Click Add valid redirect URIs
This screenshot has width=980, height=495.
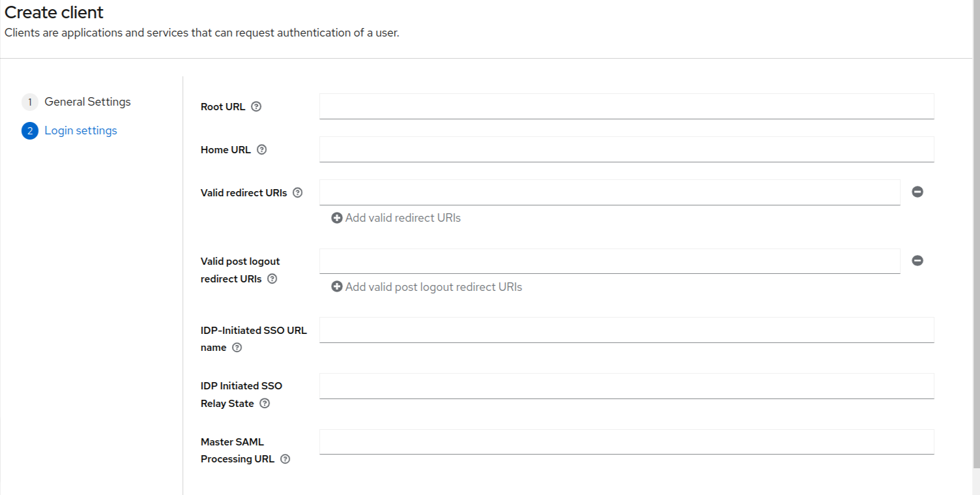click(x=396, y=218)
